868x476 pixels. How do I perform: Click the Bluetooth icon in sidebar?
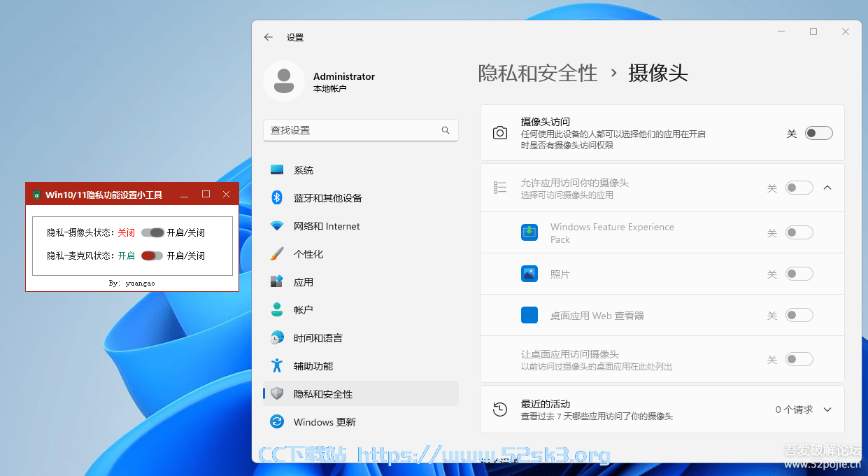click(277, 198)
